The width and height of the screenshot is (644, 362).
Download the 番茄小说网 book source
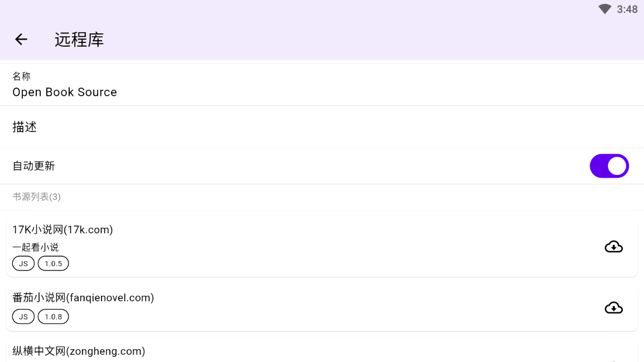click(613, 308)
